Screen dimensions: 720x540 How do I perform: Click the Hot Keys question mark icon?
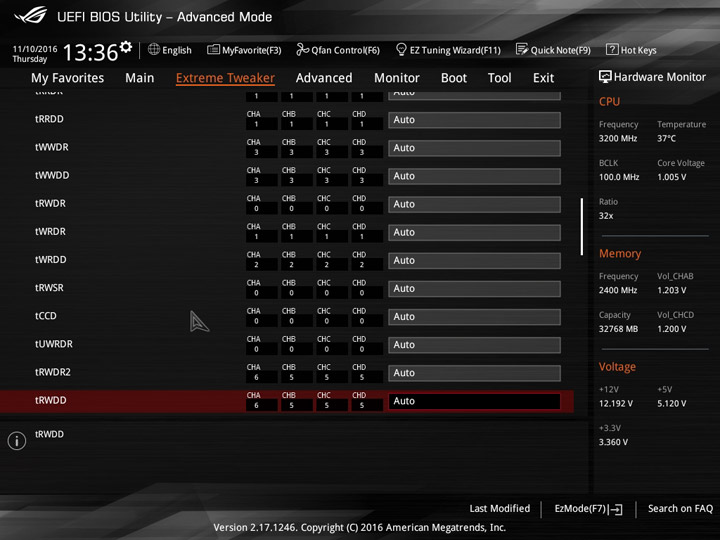click(x=612, y=49)
